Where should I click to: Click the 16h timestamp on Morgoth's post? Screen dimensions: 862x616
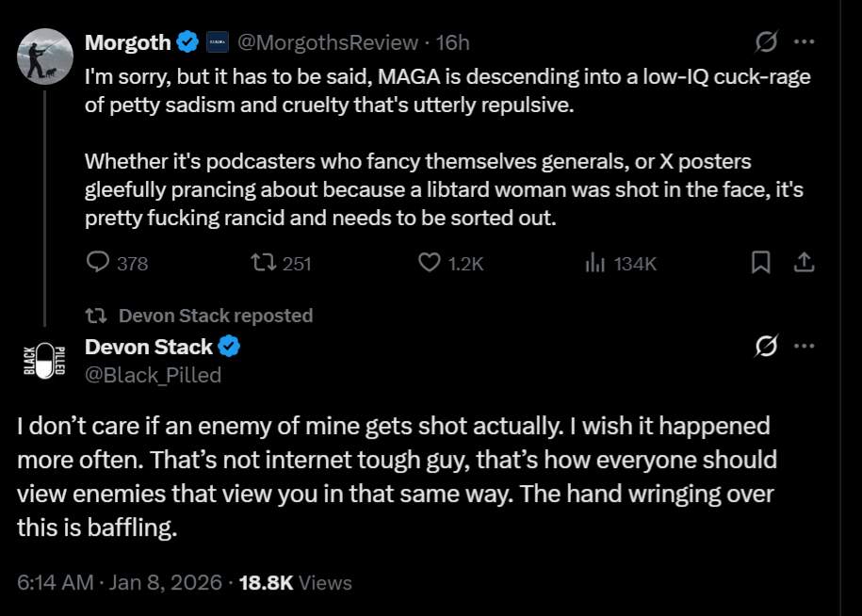pos(453,42)
